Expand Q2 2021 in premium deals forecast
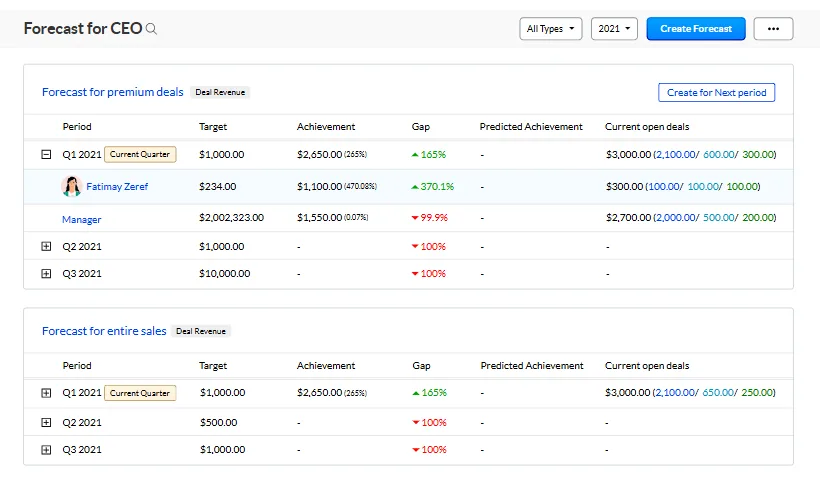This screenshot has width=820, height=483. tap(46, 246)
